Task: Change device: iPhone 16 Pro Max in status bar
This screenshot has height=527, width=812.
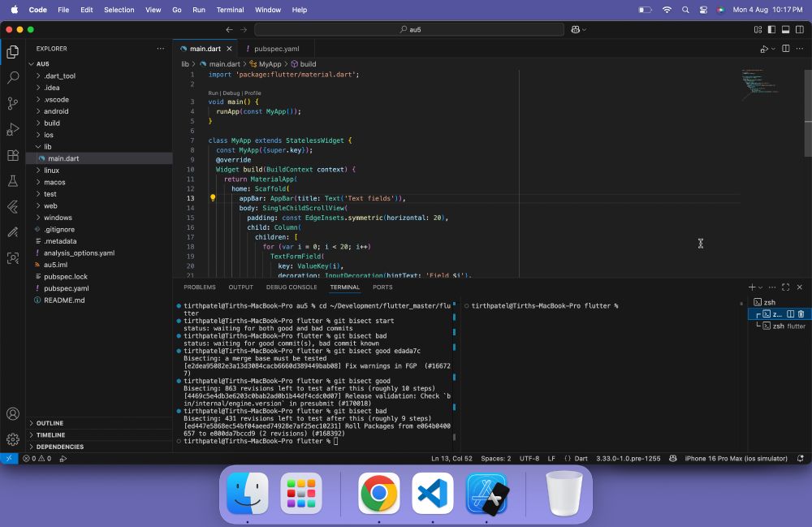Action: (736, 459)
